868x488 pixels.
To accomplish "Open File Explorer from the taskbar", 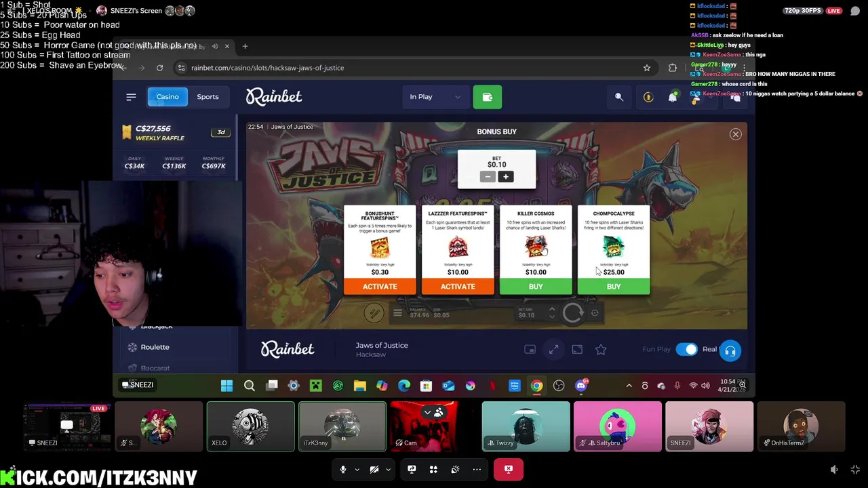I will 359,386.
